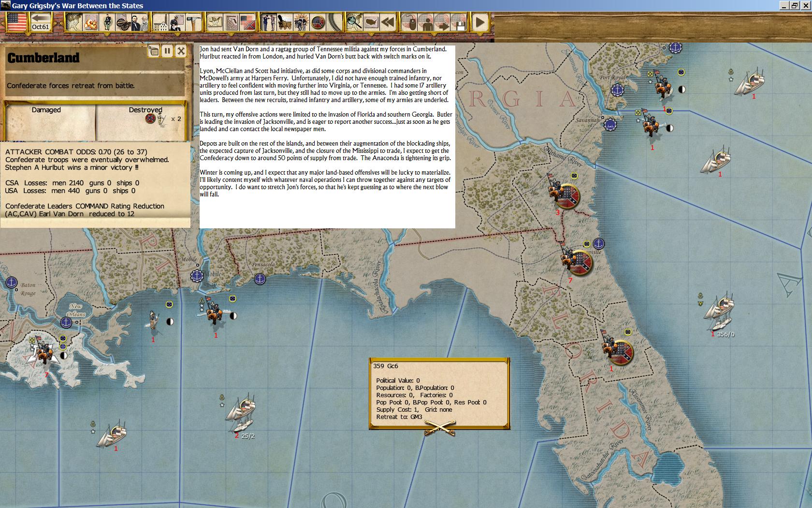Viewport: 812px width, 508px height.
Task: Click the explosion battle icon
Action: (x=90, y=22)
